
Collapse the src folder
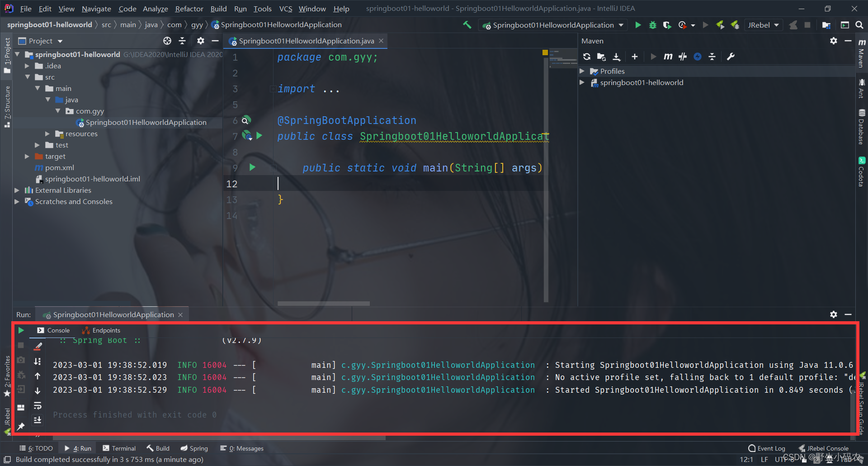27,77
